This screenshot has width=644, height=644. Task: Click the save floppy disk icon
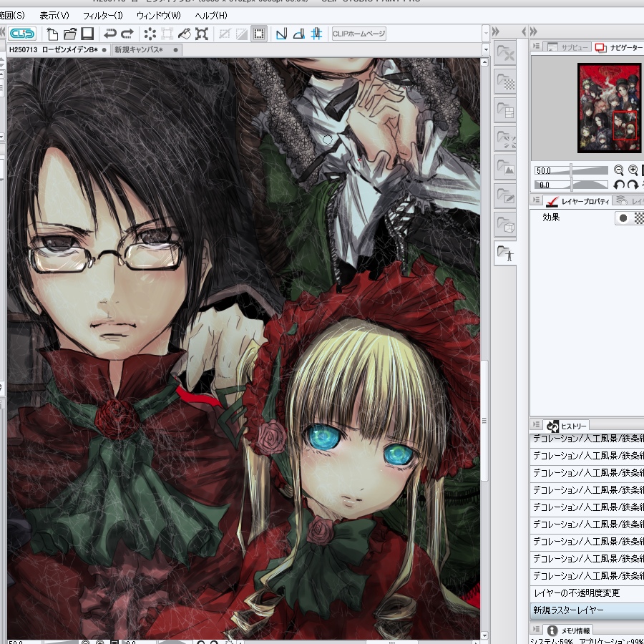pos(87,34)
